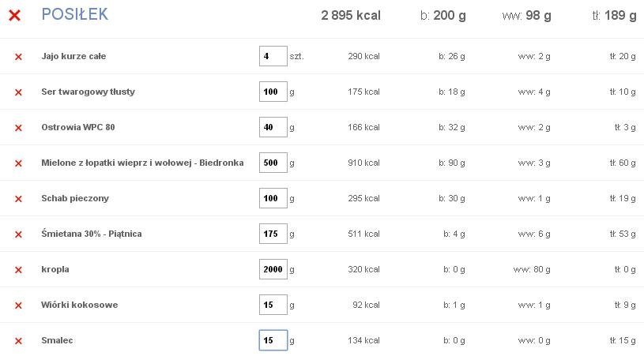Screen dimensions: 644x356
Task: Edit amount of Ser twarogowy tłusty
Action: [x=273, y=92]
